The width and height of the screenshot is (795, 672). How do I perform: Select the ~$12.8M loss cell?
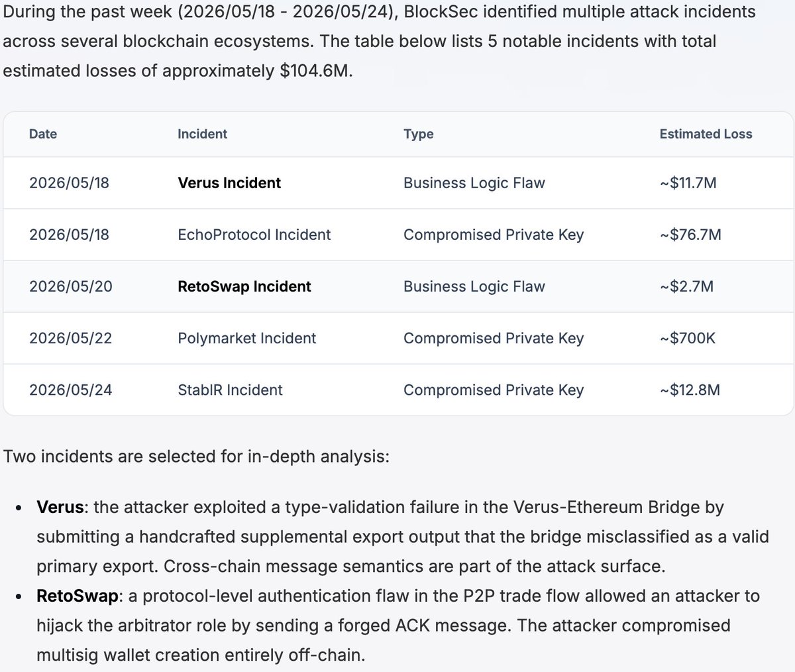(690, 390)
